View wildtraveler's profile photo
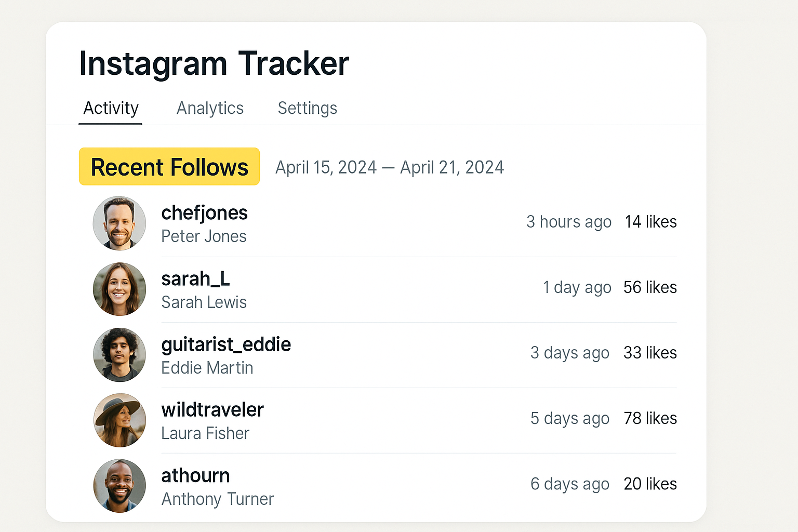Screen dimensions: 798x532 (x=119, y=420)
